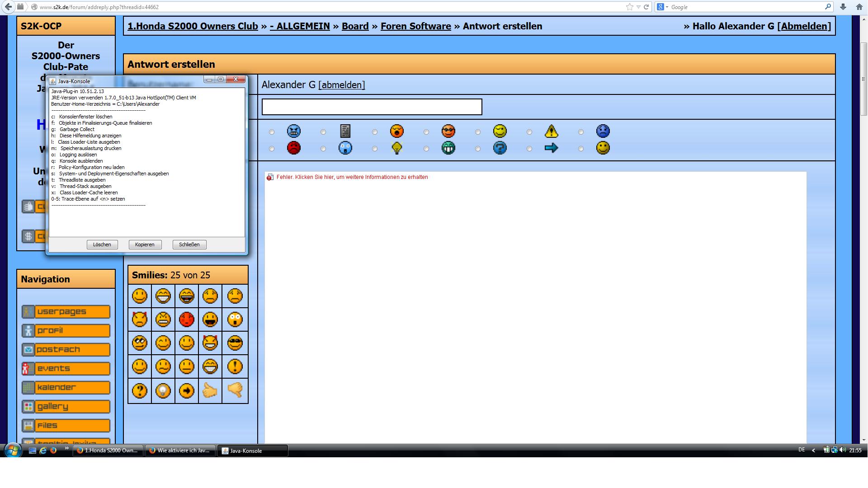
Task: Insert the thumbs-down smiley
Action: [235, 390]
